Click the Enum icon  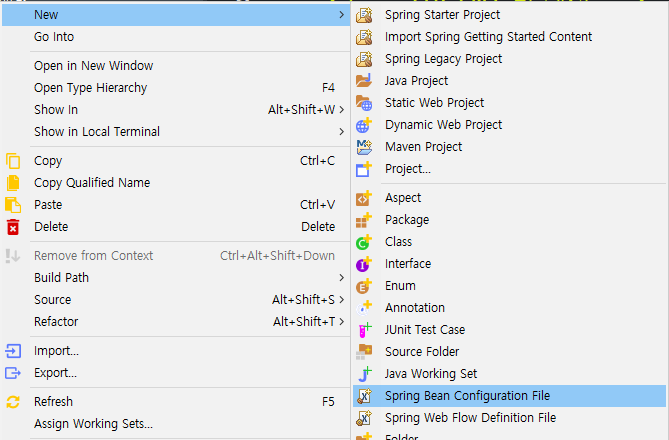click(x=364, y=286)
